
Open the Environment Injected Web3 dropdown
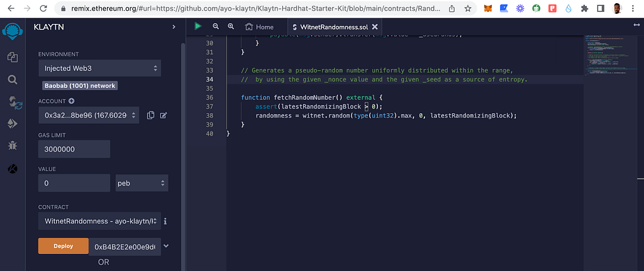click(x=99, y=68)
